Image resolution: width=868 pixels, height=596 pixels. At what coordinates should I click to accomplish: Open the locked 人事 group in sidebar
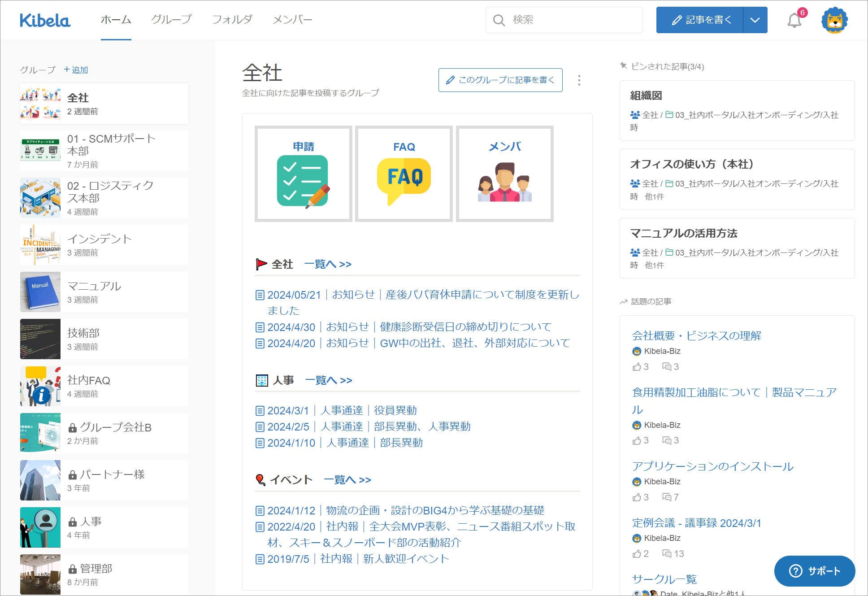[x=104, y=527]
